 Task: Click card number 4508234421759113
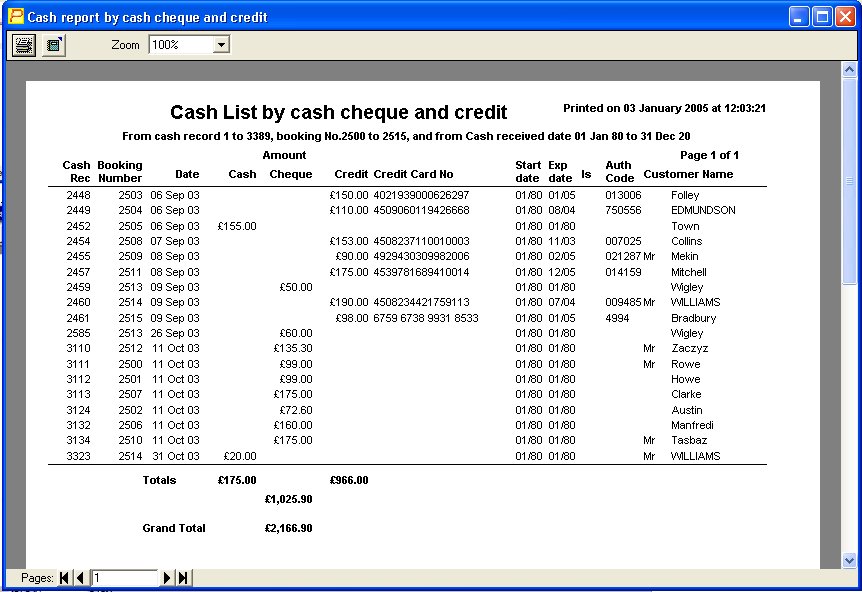point(421,302)
